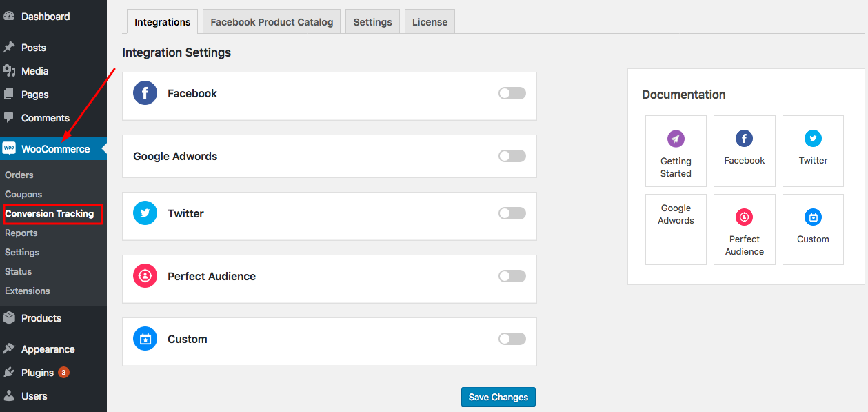868x412 pixels.
Task: Open Custom documentation icon
Action: [x=813, y=217]
